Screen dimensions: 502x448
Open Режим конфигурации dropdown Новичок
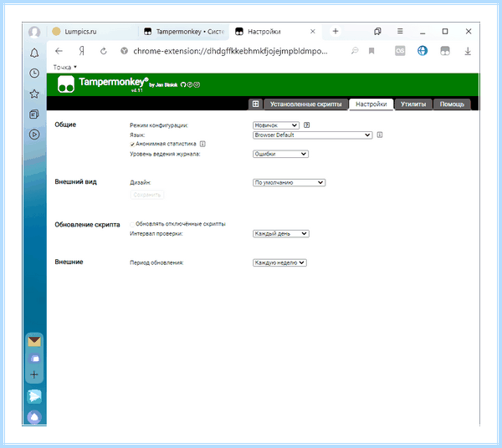pos(276,125)
